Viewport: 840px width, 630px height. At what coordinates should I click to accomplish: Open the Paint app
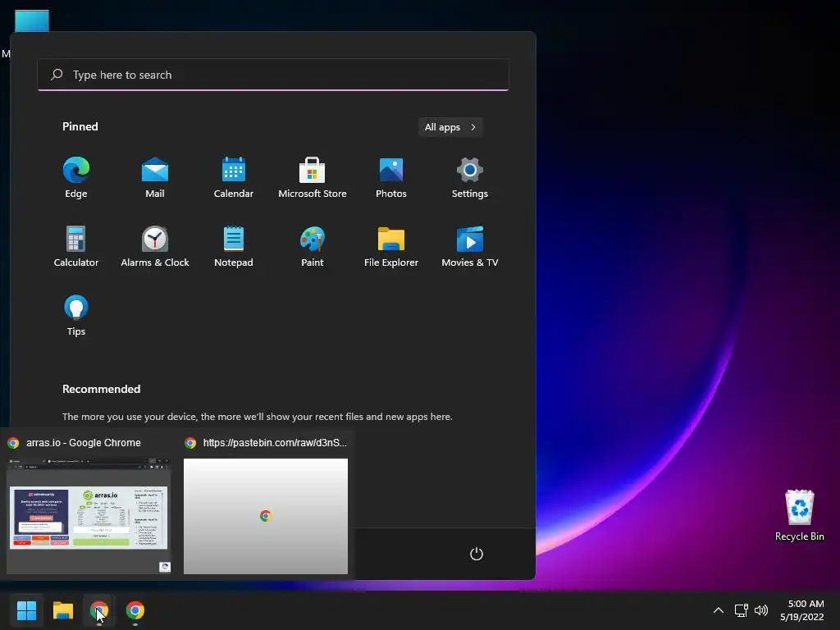point(313,247)
